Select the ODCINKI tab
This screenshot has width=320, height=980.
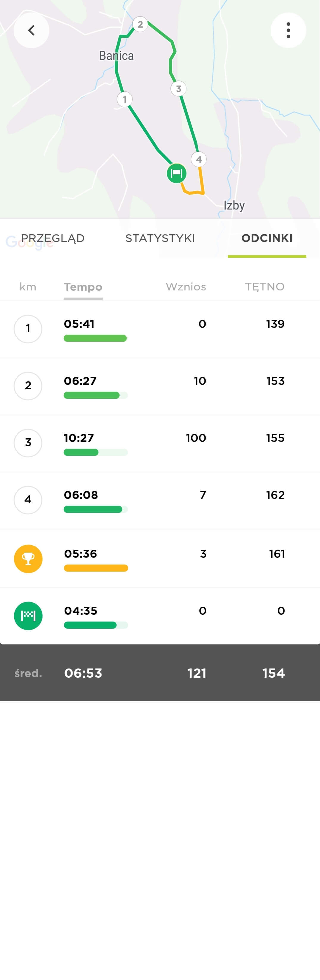(267, 238)
